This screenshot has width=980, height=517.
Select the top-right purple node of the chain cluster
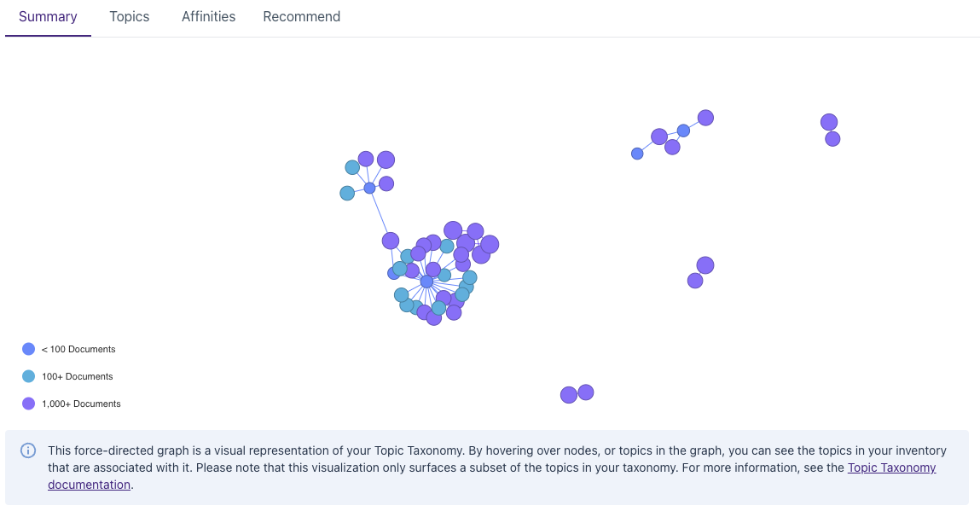[705, 118]
